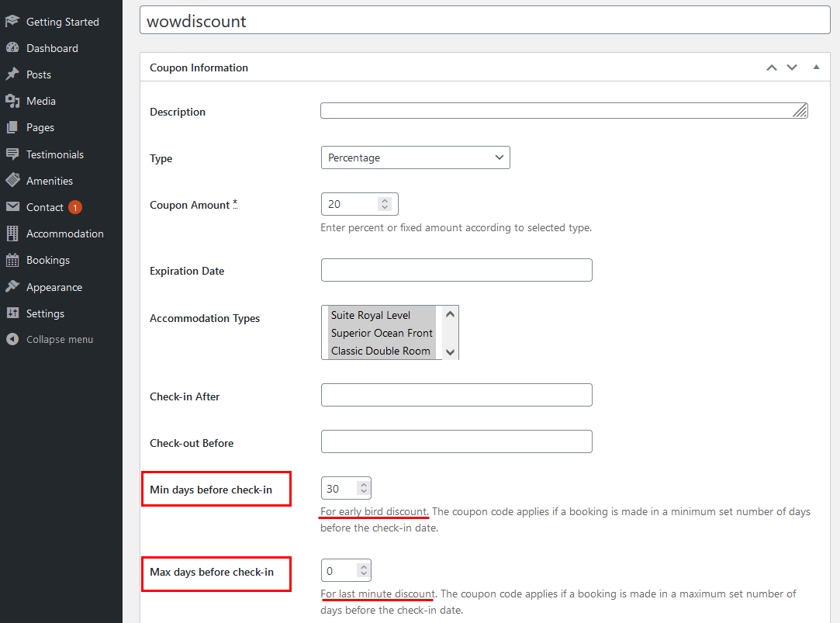Image resolution: width=840 pixels, height=623 pixels.
Task: Click Accommodation Types list scroll down arrow
Action: [450, 352]
